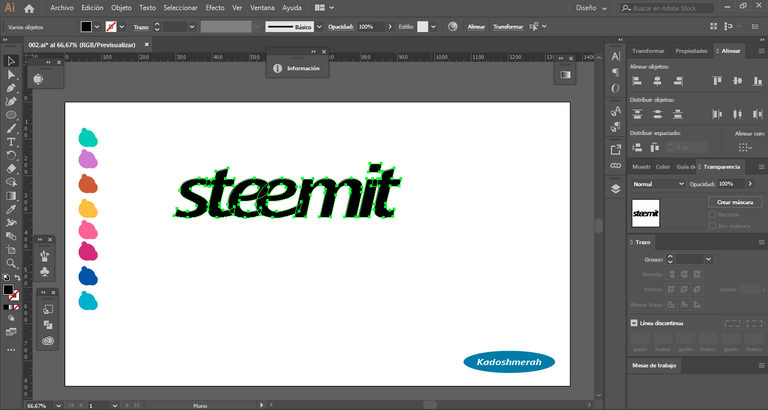The width and height of the screenshot is (768, 410).
Task: Select the Shape Builder tool
Action: 11,182
